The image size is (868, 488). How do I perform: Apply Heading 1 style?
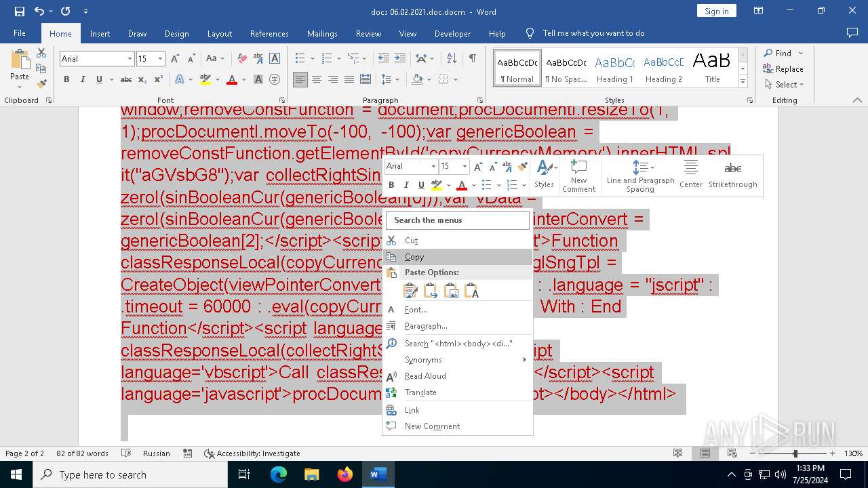click(x=614, y=68)
